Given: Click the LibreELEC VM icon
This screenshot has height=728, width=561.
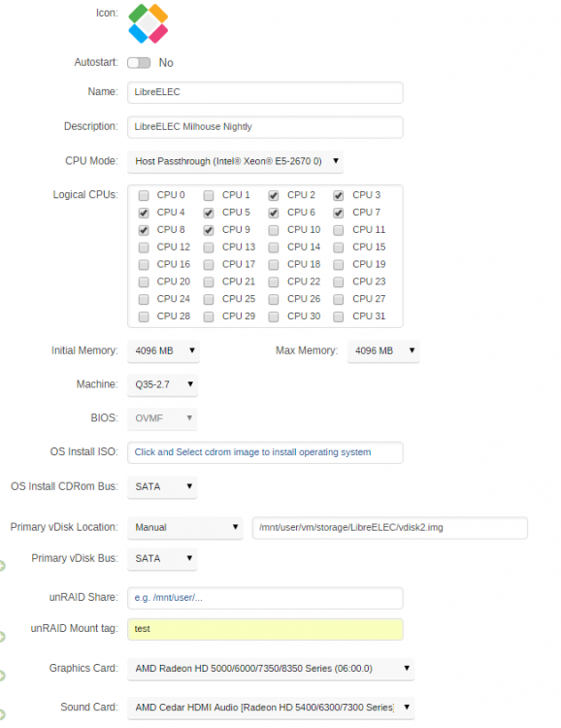Looking at the screenshot, I should [x=148, y=23].
